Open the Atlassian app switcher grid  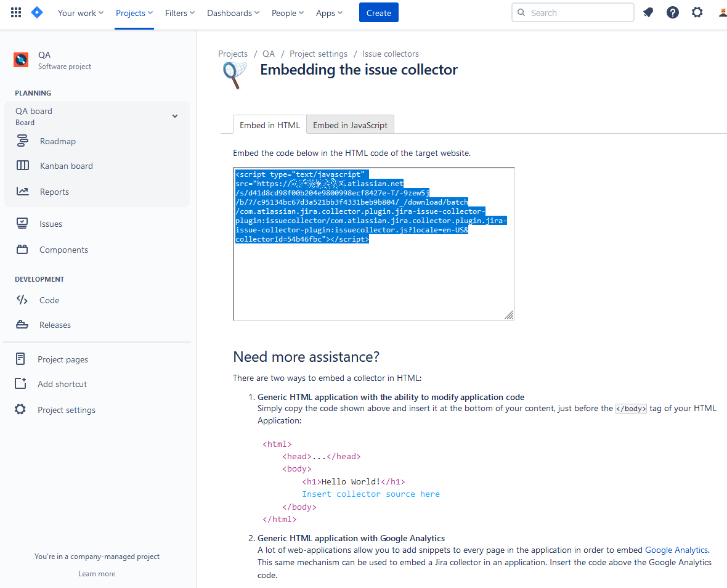[15, 12]
